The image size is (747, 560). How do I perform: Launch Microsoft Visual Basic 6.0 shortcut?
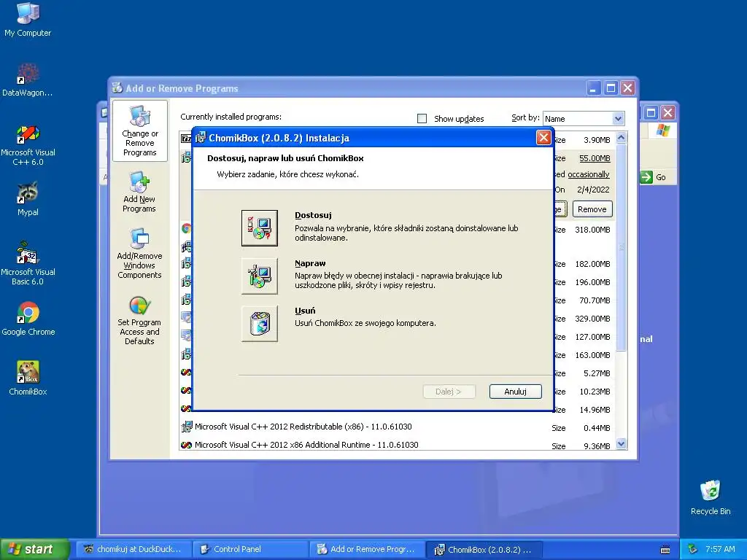point(28,264)
